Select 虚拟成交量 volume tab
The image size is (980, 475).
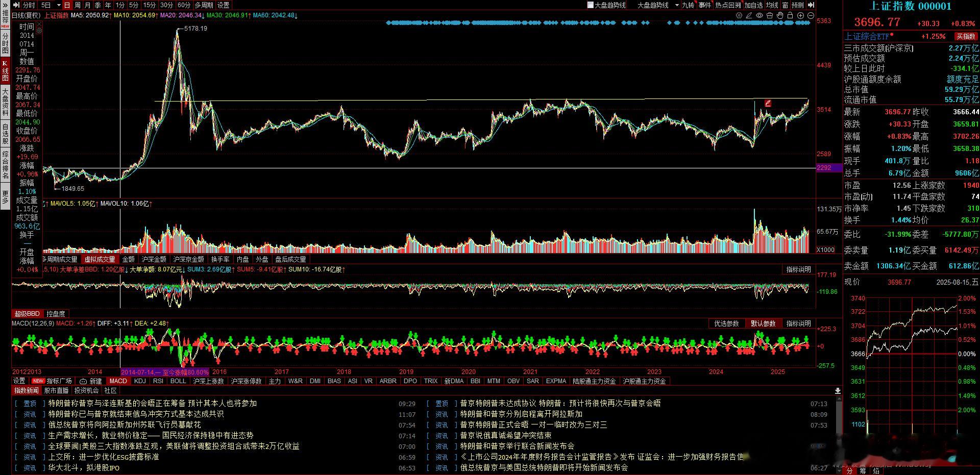100,259
